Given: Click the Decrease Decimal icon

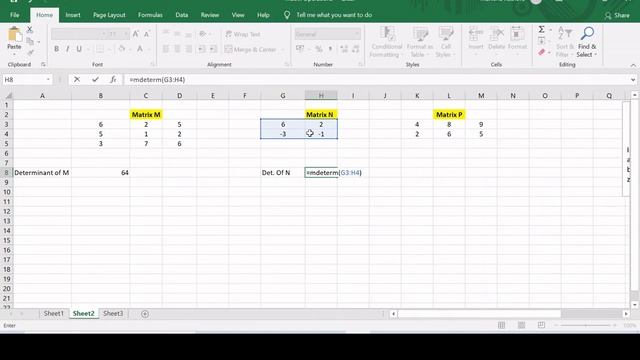Looking at the screenshot, I should pyautogui.click(x=356, y=49).
